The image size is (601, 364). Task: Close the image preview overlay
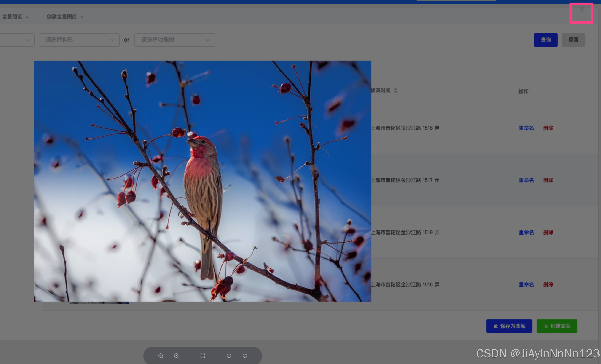(x=582, y=9)
